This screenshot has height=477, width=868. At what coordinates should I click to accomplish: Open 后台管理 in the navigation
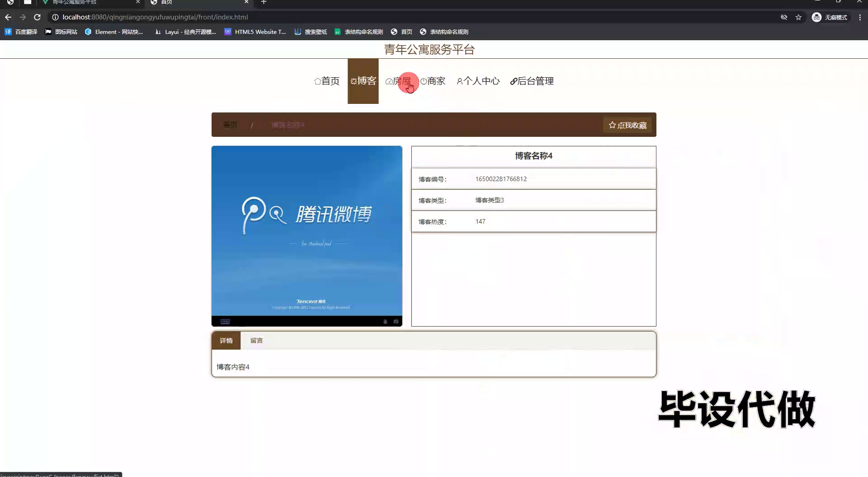click(x=532, y=81)
